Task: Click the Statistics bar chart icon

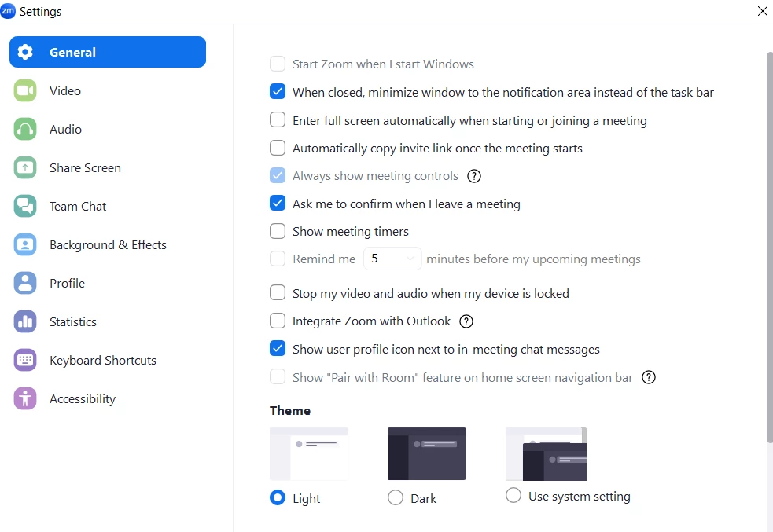Action: (25, 321)
